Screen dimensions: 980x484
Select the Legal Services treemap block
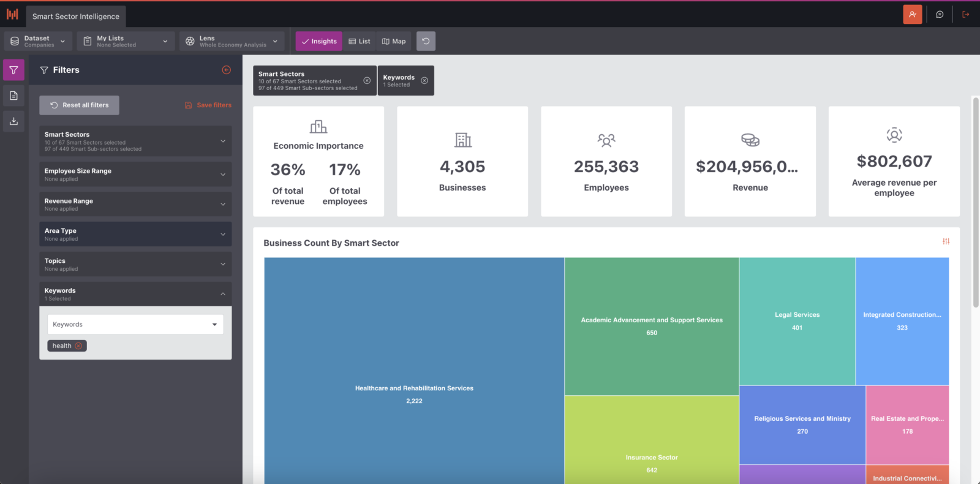tap(797, 321)
